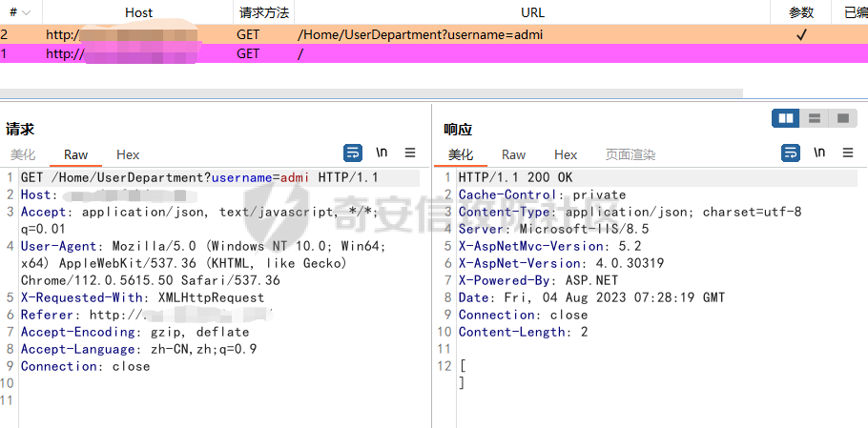Sort history by the URL column header
The height and width of the screenshot is (428, 868).
tap(532, 12)
